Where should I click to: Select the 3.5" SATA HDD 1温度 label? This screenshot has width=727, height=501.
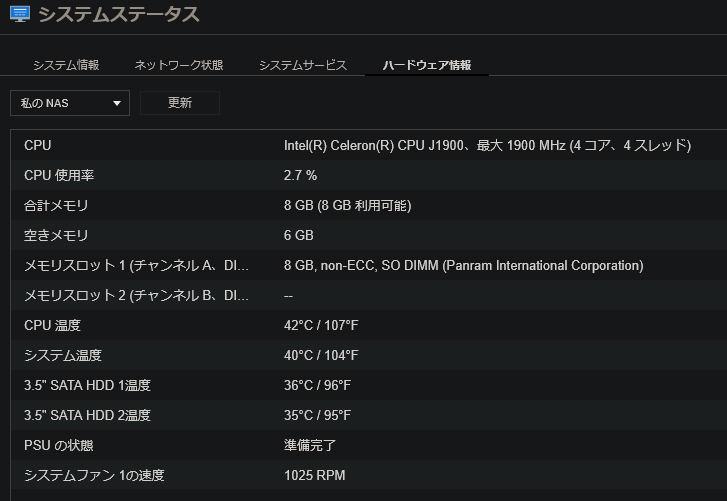click(x=87, y=385)
